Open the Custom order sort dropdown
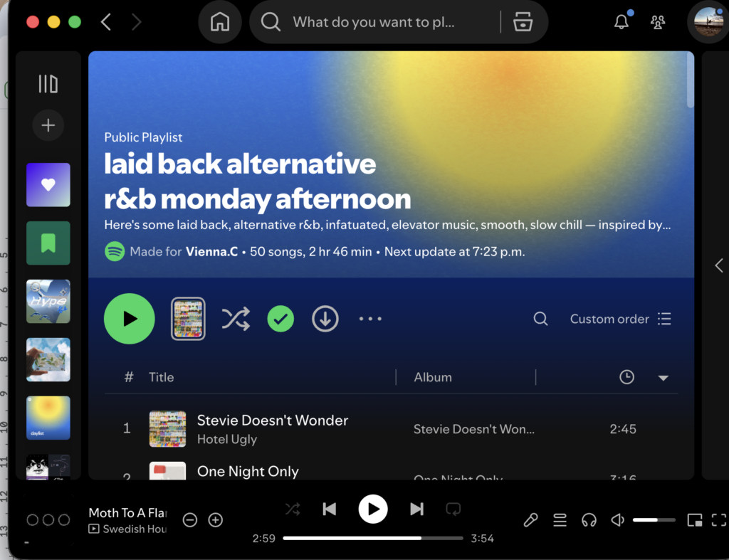 (x=620, y=319)
